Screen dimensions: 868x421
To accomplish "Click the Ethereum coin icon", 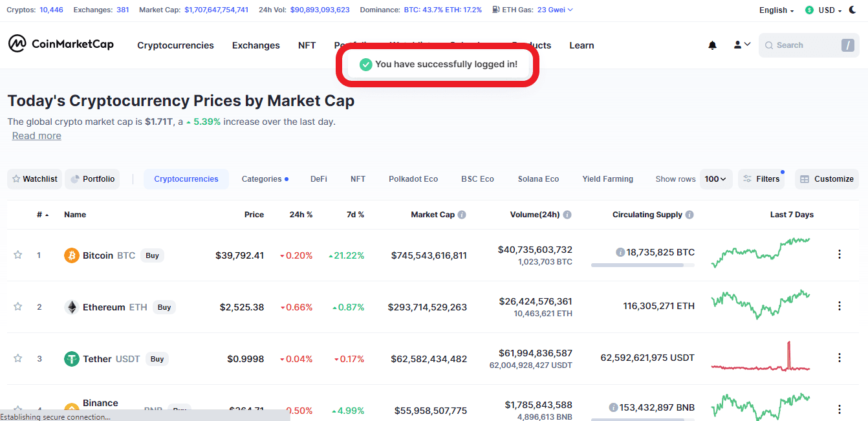I will [x=72, y=307].
